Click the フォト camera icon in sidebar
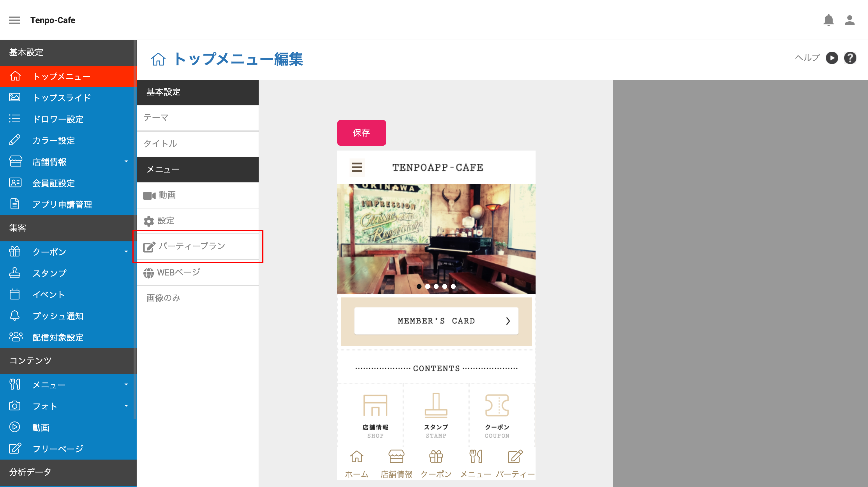This screenshot has height=487, width=868. [x=15, y=406]
